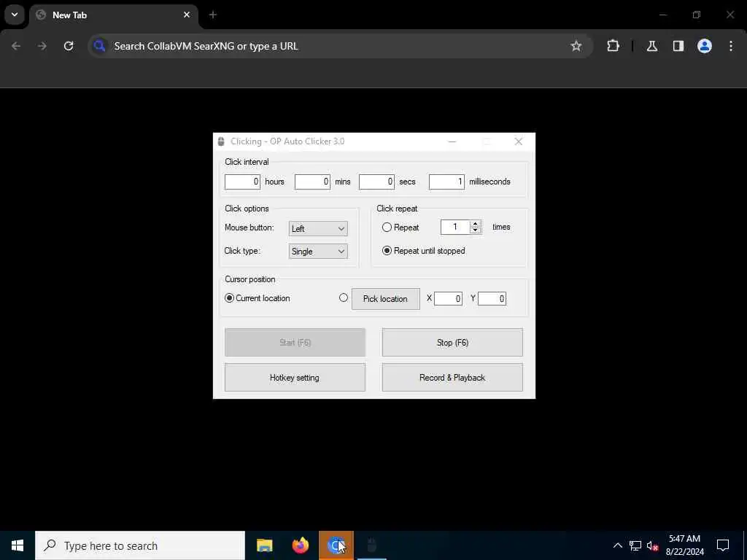The height and width of the screenshot is (560, 747).
Task: Click the secs interval field
Action: (376, 182)
